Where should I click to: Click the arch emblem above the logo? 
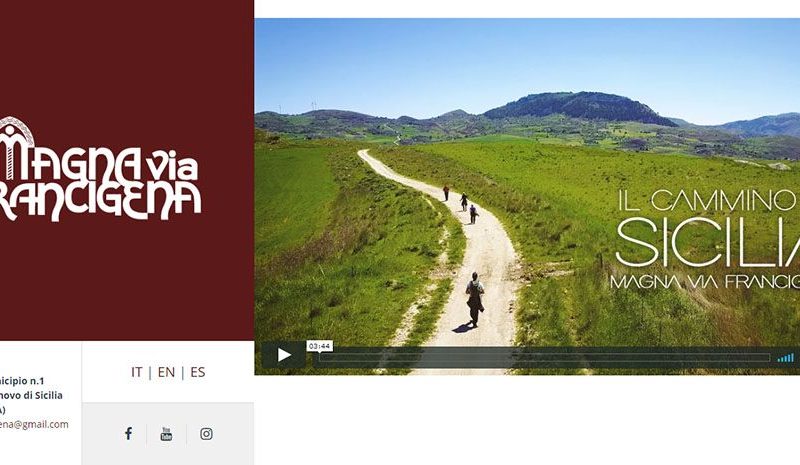(17, 132)
